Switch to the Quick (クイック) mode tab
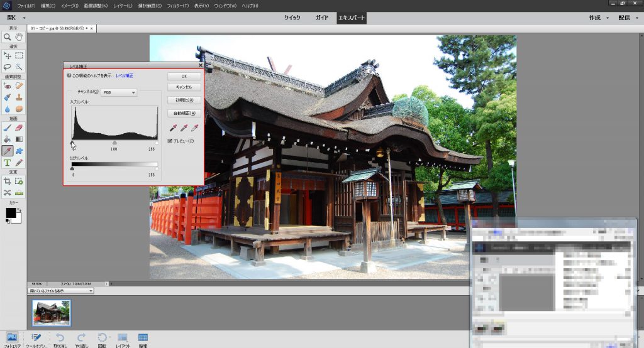This screenshot has width=644, height=348. 292,18
